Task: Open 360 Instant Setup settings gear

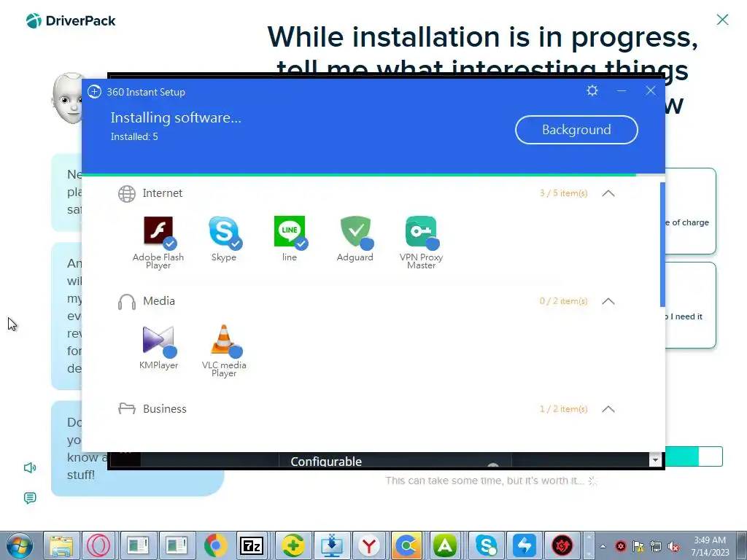Action: [592, 90]
